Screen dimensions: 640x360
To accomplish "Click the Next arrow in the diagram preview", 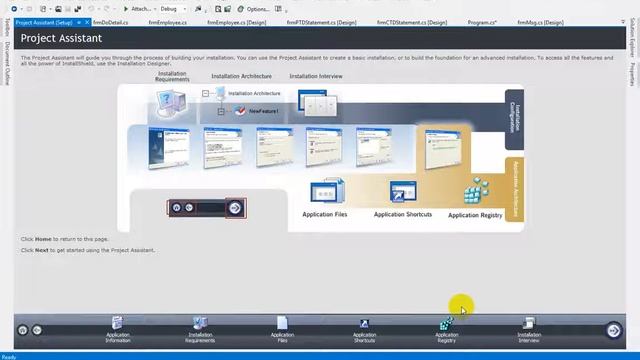I will coord(235,208).
